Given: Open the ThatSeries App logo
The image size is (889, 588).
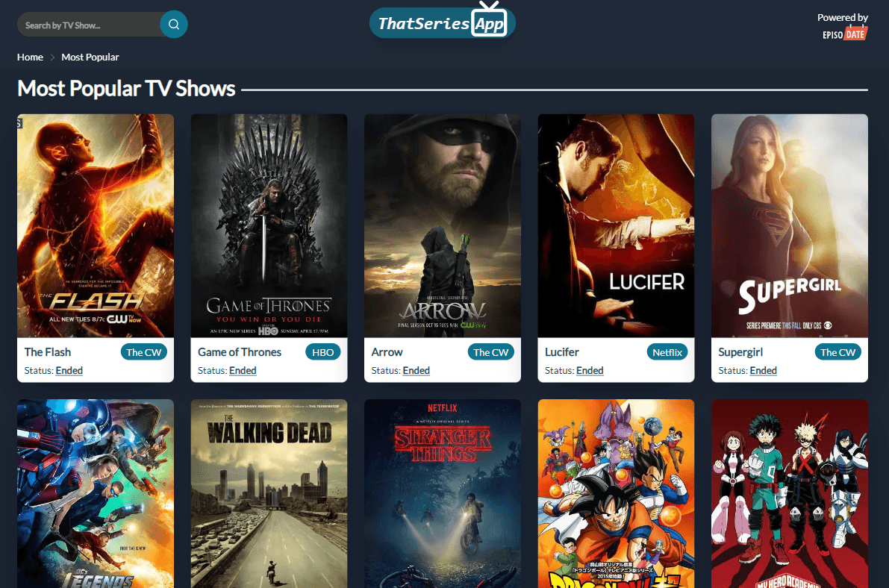Looking at the screenshot, I should [x=443, y=23].
